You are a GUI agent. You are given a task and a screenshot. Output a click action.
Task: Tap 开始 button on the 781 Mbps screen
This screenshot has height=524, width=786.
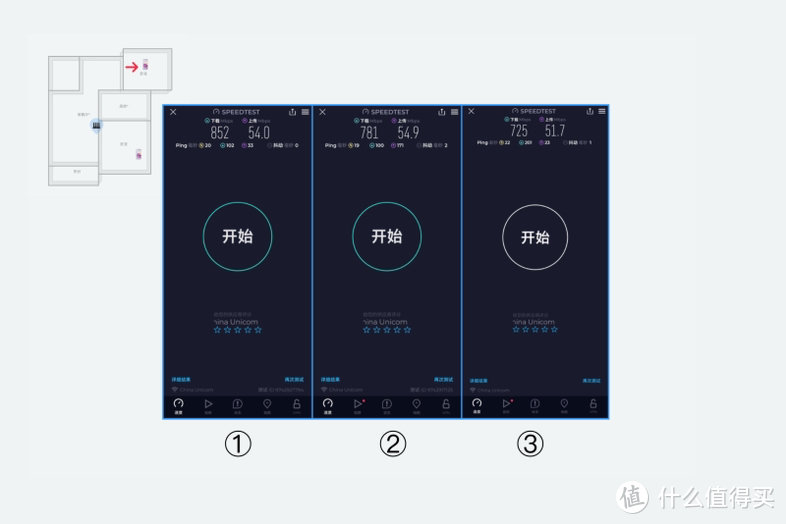[x=387, y=236]
